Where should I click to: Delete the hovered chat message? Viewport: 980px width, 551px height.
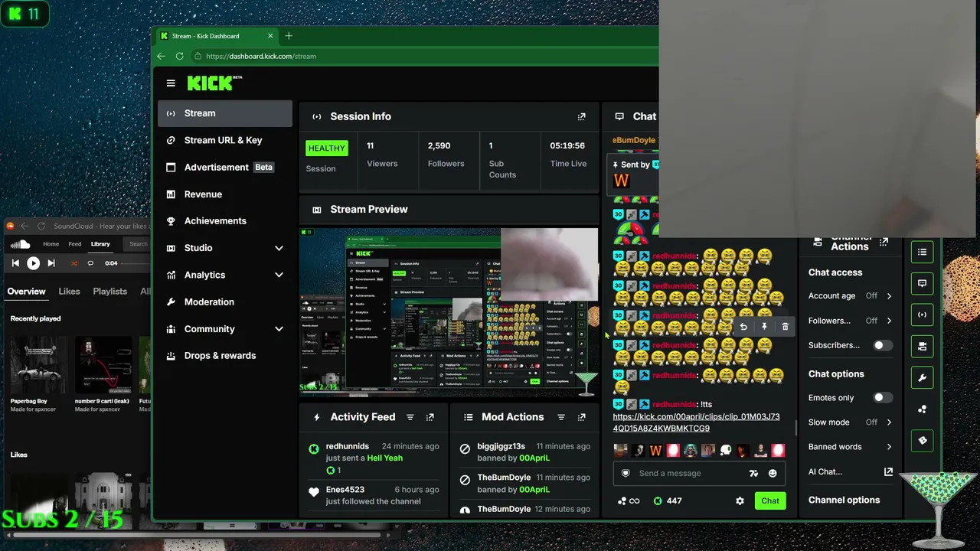click(x=785, y=327)
